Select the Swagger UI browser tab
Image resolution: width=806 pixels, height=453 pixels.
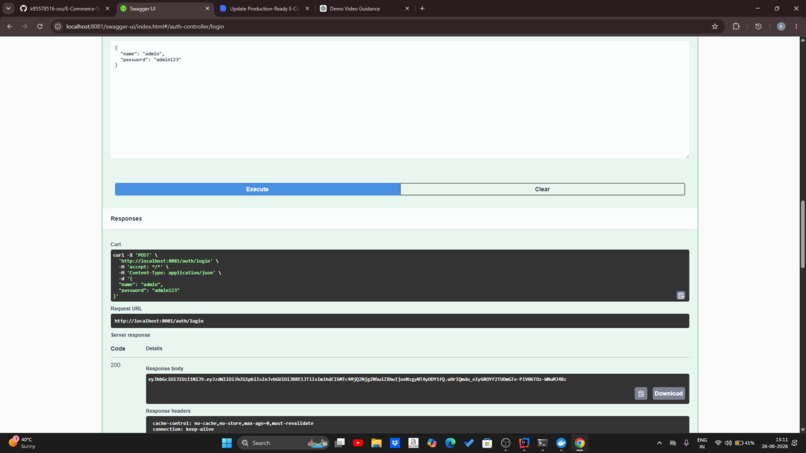[162, 9]
